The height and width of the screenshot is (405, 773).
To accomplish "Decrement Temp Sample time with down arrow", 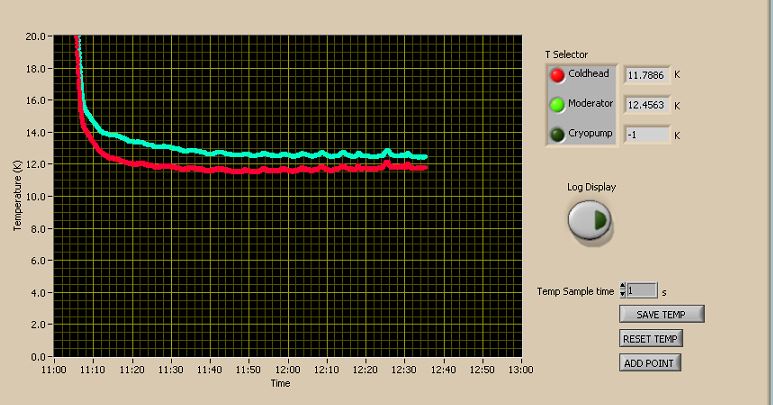I will click(x=623, y=294).
